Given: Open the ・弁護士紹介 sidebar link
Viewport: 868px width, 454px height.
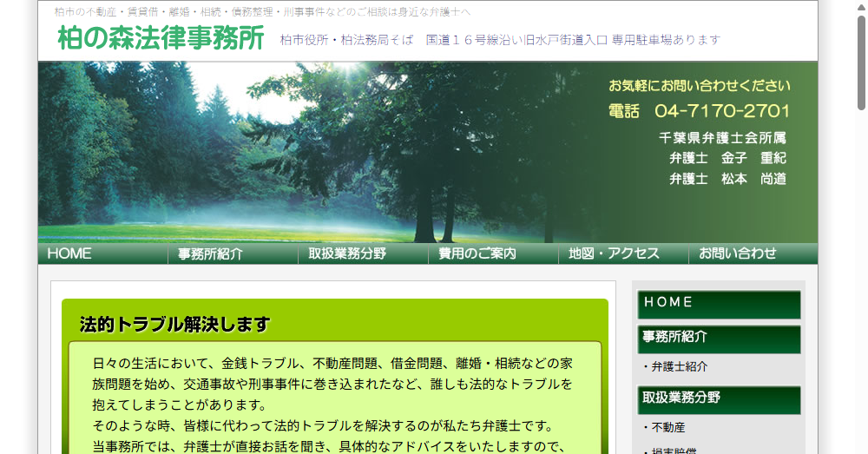Looking at the screenshot, I should tap(675, 366).
